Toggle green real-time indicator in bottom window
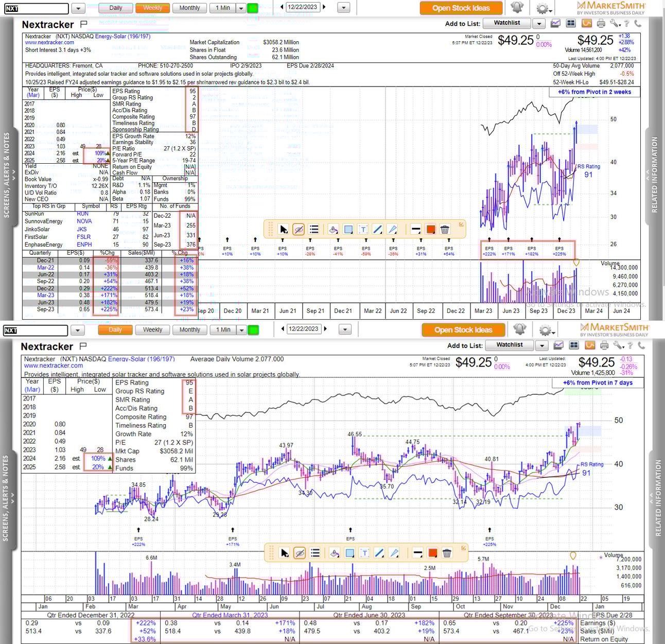This screenshot has height=644, width=665. pos(253,329)
